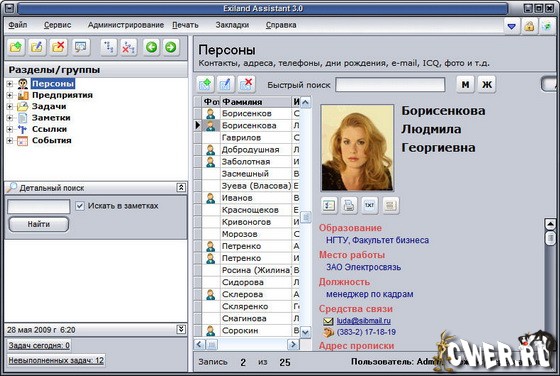Open the Справка menu
The width and height of the screenshot is (560, 376).
(x=281, y=25)
